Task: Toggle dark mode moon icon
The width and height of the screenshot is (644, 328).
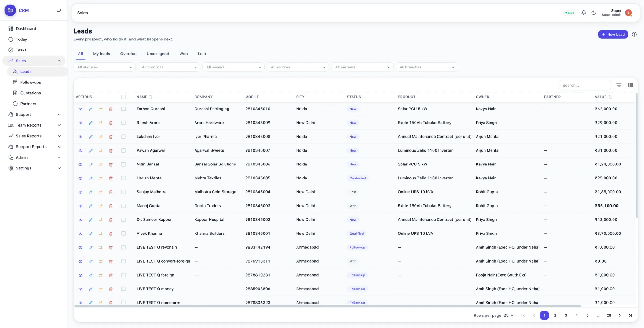Action: [x=594, y=13]
